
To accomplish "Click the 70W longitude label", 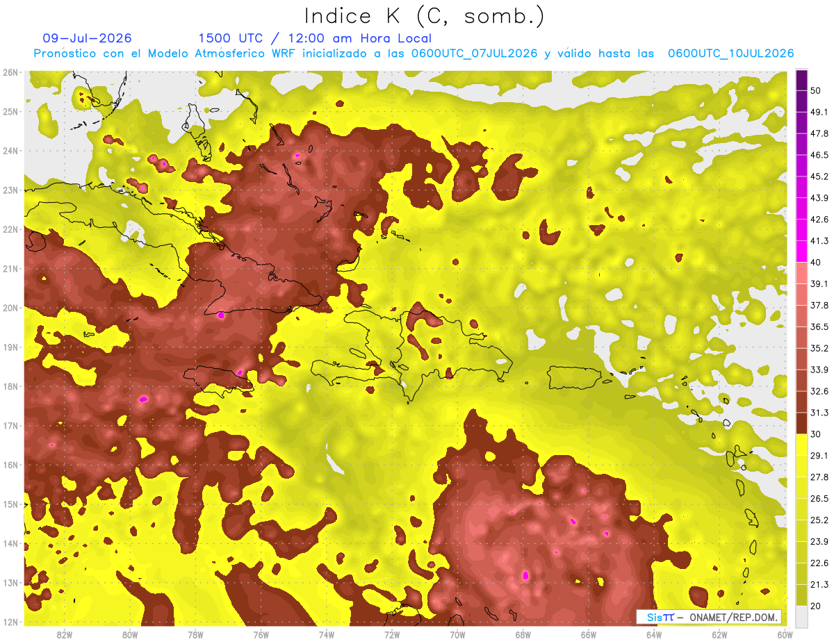I will coord(457,634).
